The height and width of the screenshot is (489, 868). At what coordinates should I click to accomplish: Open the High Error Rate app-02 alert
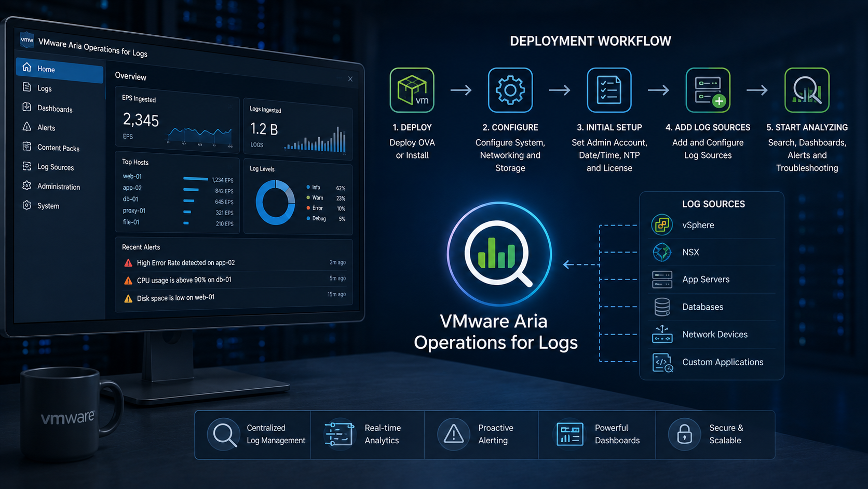coord(235,263)
